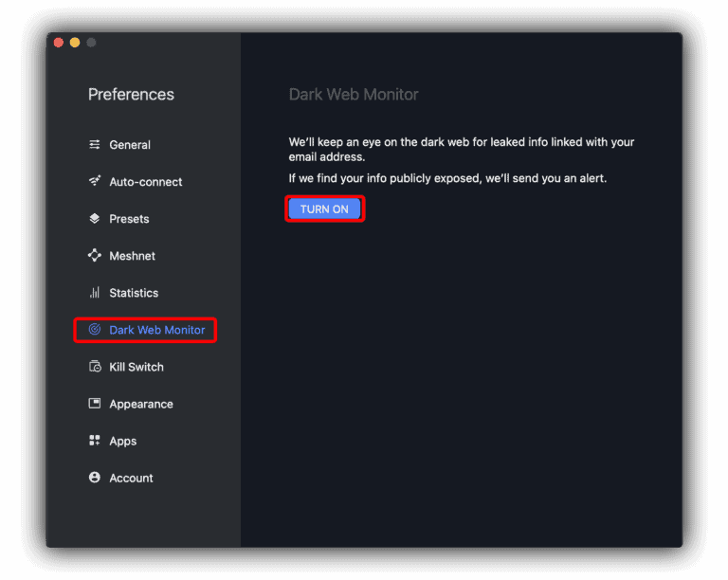Viewport: 728px width, 580px height.
Task: Click the General sliders icon
Action: pos(95,145)
